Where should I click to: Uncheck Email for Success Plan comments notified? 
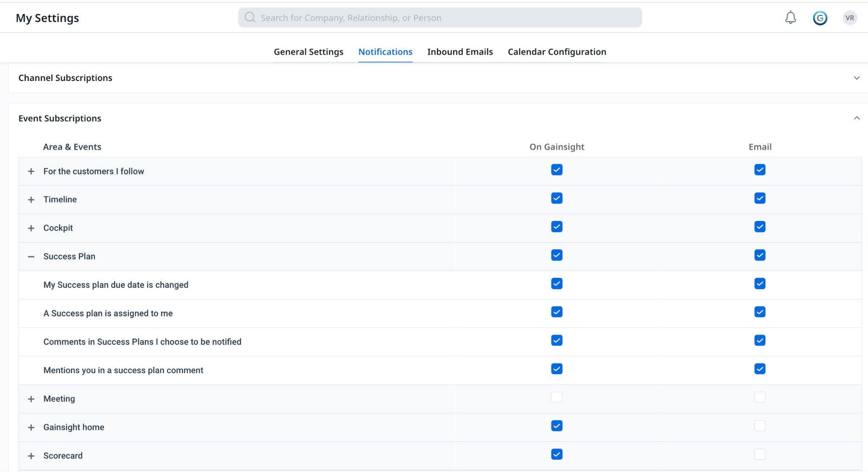pos(759,340)
